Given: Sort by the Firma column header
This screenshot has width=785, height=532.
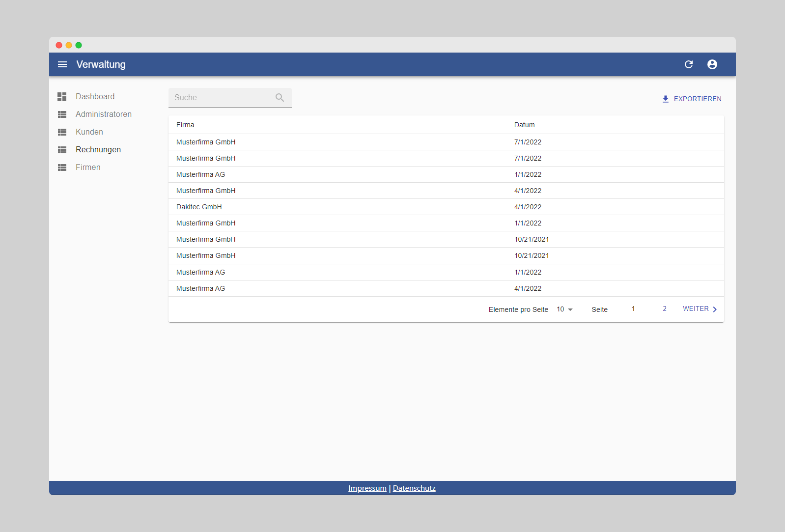Looking at the screenshot, I should tap(185, 125).
